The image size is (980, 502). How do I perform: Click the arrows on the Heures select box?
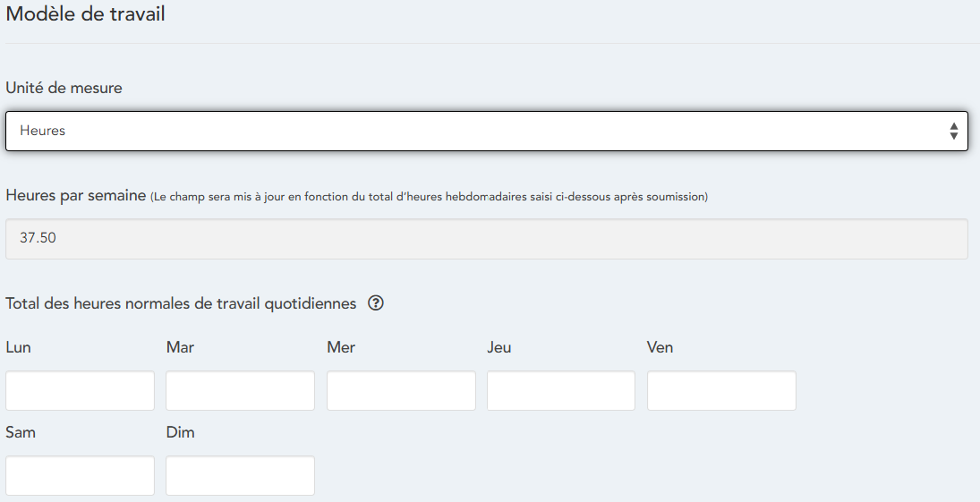pyautogui.click(x=953, y=132)
